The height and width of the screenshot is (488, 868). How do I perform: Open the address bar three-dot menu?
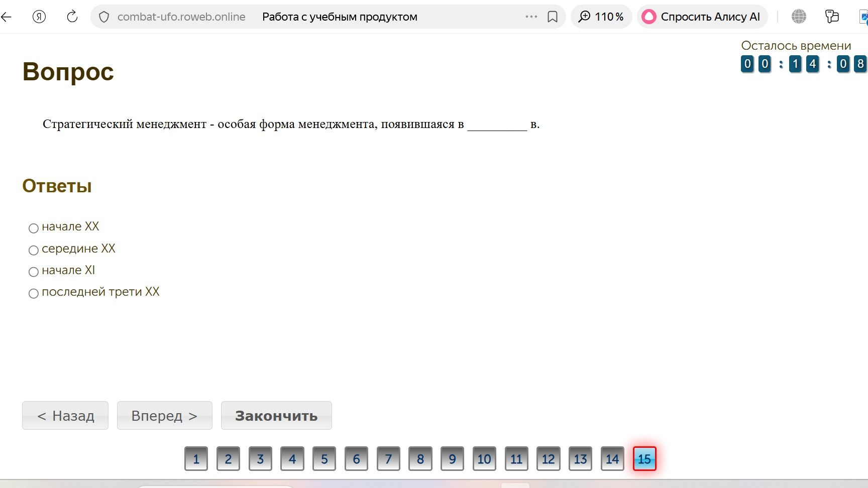tap(531, 17)
